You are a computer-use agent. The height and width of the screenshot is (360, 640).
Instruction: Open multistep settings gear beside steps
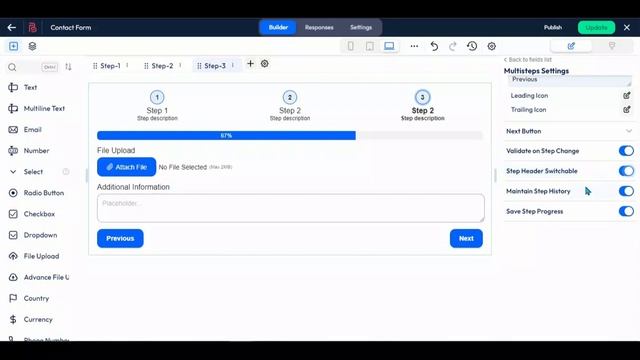pos(264,64)
